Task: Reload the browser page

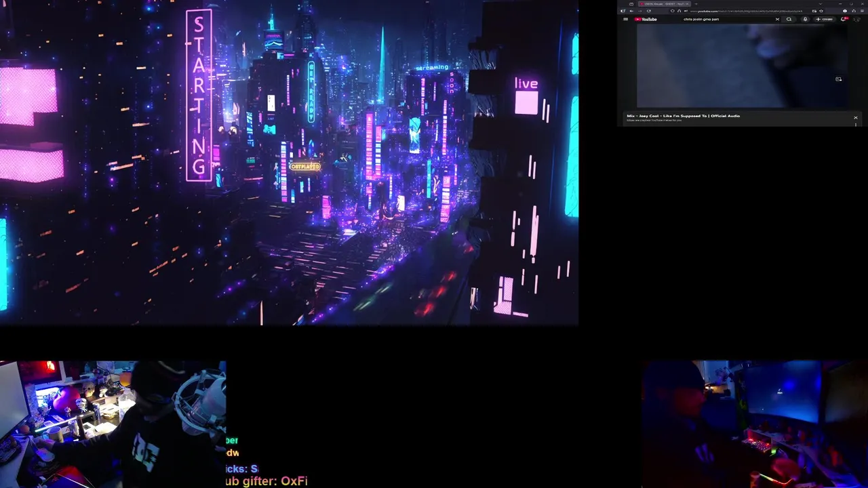Action: [649, 11]
